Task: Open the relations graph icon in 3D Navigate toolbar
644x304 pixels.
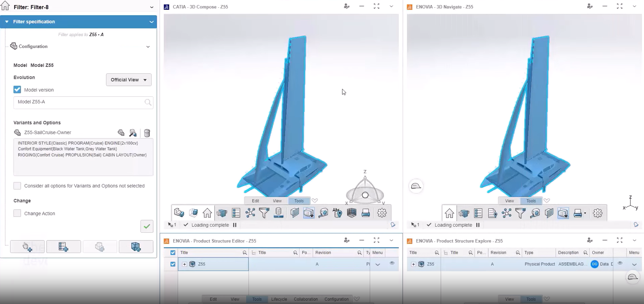Action: point(507,213)
